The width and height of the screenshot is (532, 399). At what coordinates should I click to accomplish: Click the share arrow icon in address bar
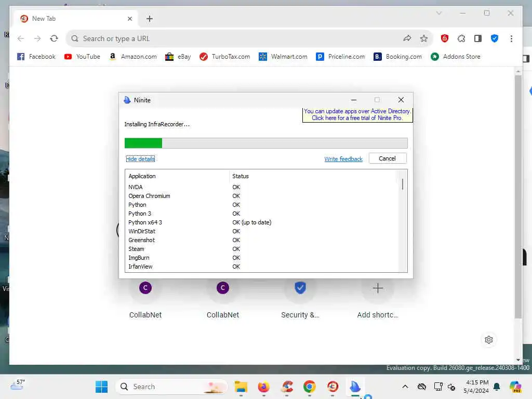407,38
